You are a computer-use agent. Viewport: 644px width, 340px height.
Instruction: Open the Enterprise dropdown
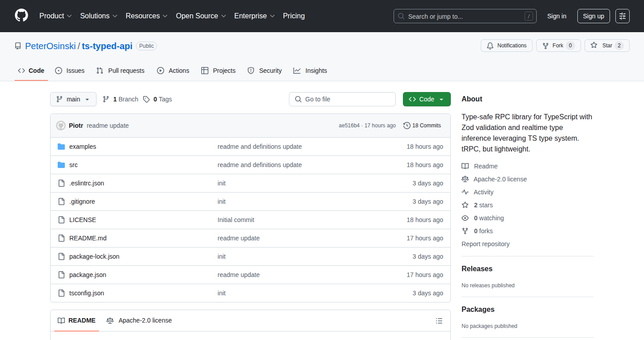pyautogui.click(x=254, y=16)
